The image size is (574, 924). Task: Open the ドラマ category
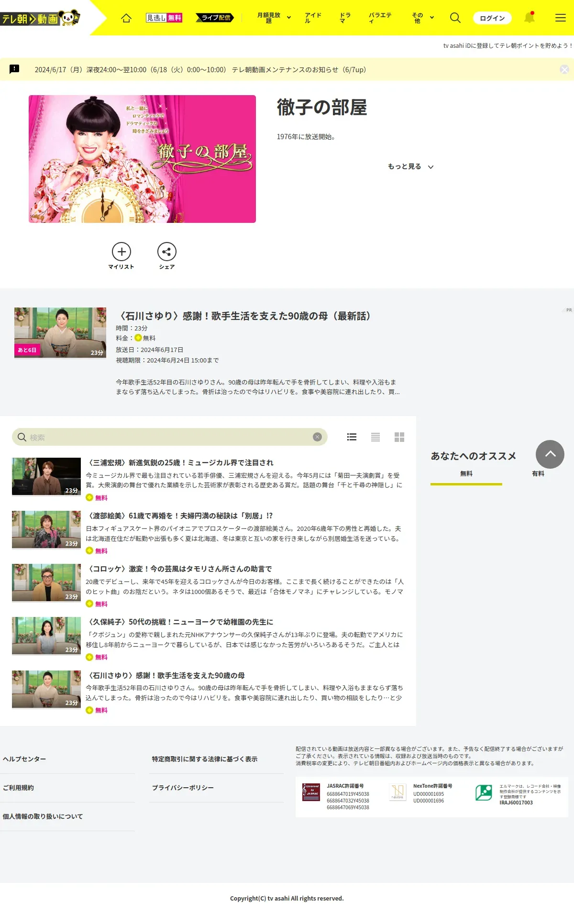pyautogui.click(x=345, y=18)
